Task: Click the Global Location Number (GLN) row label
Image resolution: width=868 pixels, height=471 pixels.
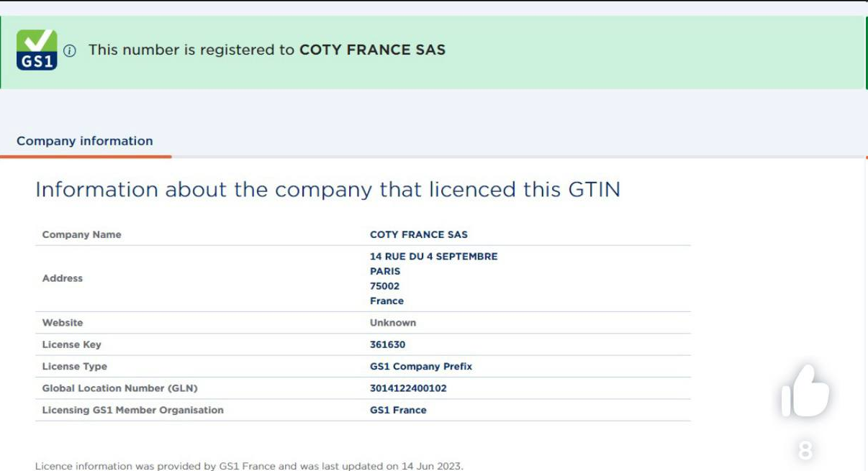Action: coord(119,388)
